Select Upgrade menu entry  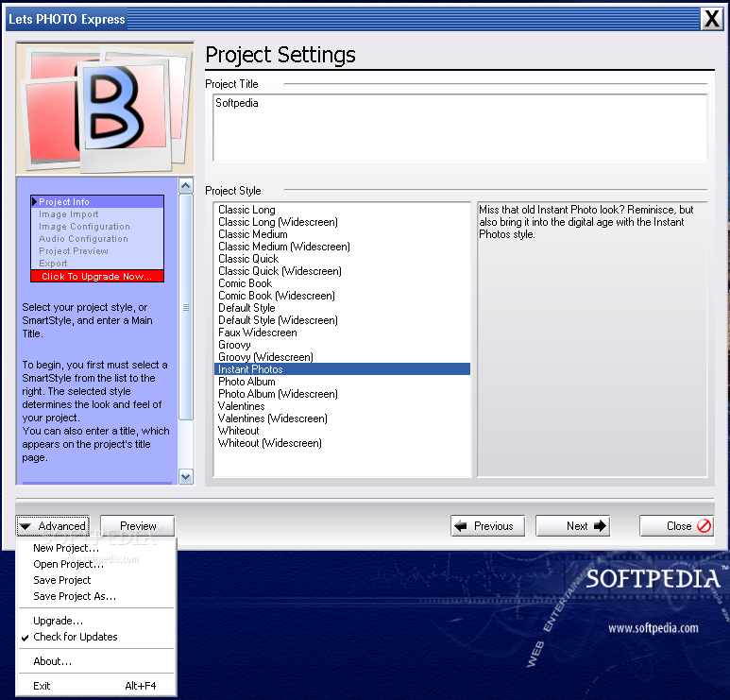tap(96, 621)
